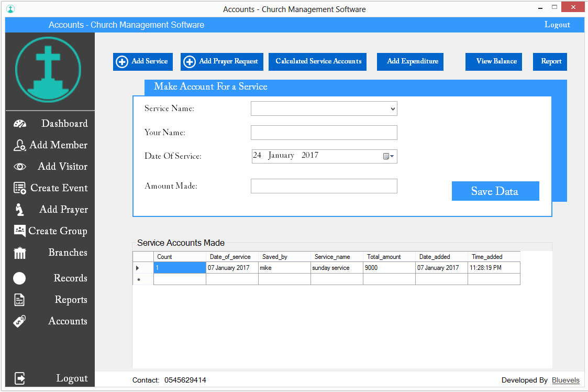Click Logout in the sidebar bottom
This screenshot has width=588, height=392.
click(72, 378)
